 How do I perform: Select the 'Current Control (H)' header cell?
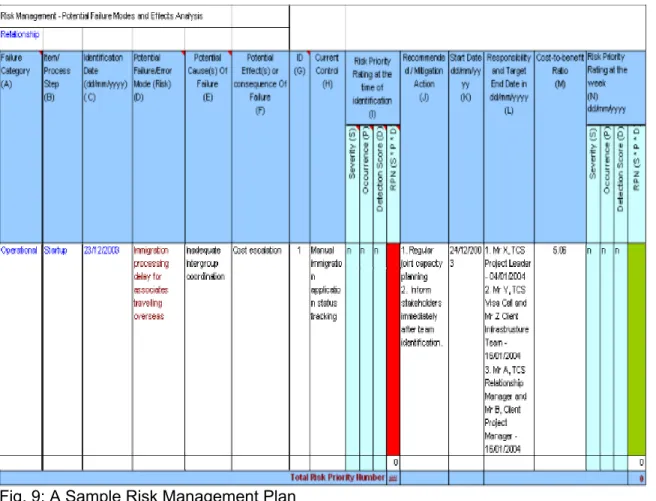[328, 146]
